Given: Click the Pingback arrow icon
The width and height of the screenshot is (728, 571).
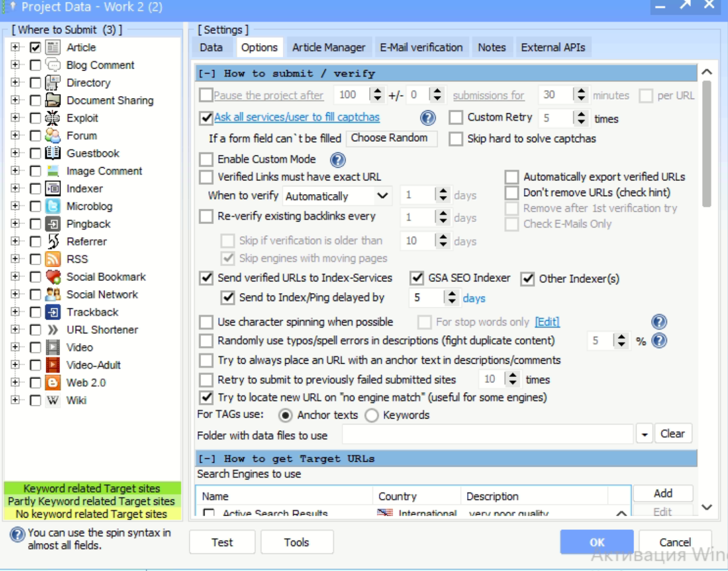Looking at the screenshot, I should 53,224.
